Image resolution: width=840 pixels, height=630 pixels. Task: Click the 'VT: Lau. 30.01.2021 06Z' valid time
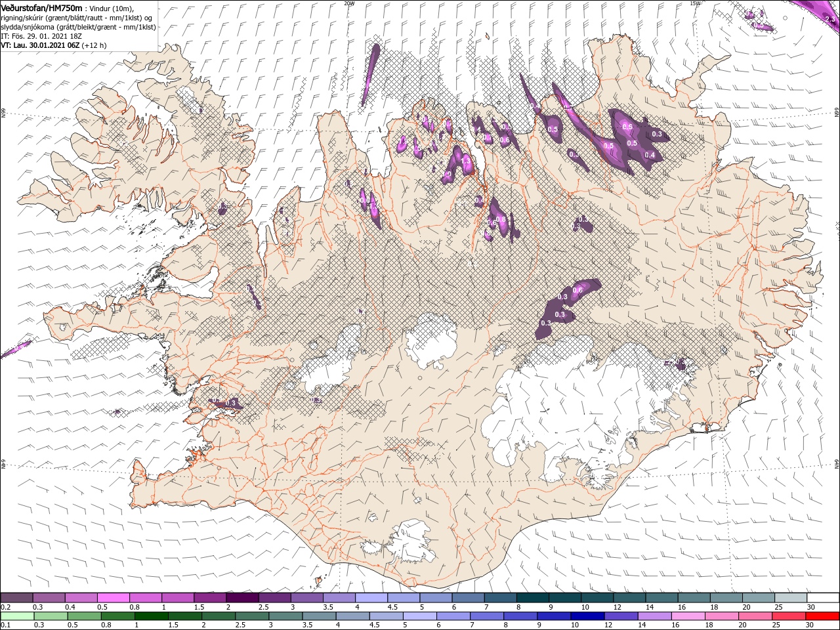tap(41, 45)
